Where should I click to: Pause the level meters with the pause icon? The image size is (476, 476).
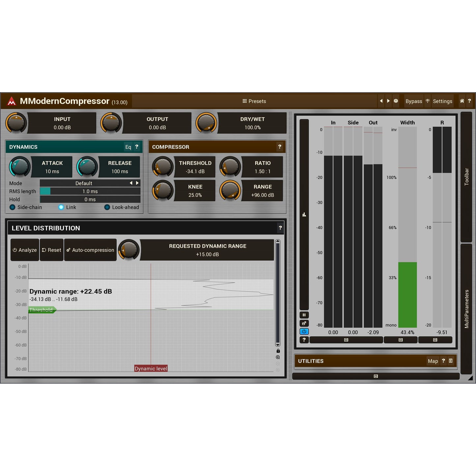tap(304, 315)
